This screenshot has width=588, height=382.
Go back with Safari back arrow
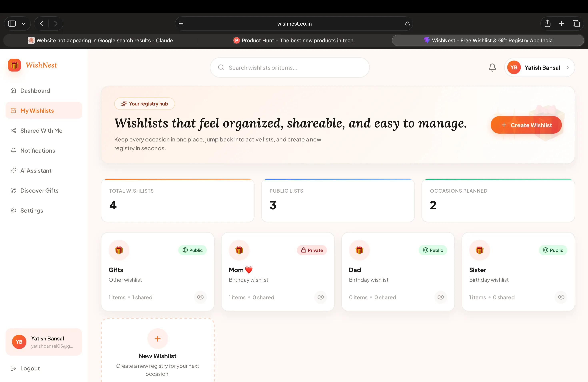point(42,23)
